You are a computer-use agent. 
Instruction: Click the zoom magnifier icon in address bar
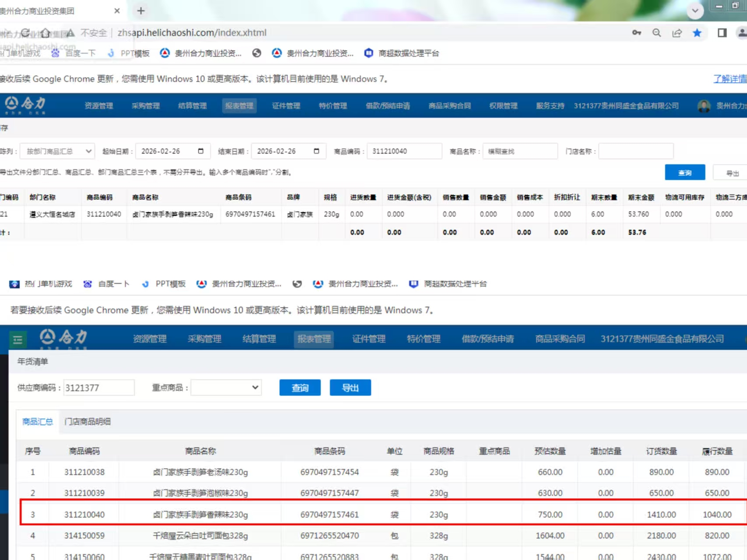pyautogui.click(x=656, y=33)
